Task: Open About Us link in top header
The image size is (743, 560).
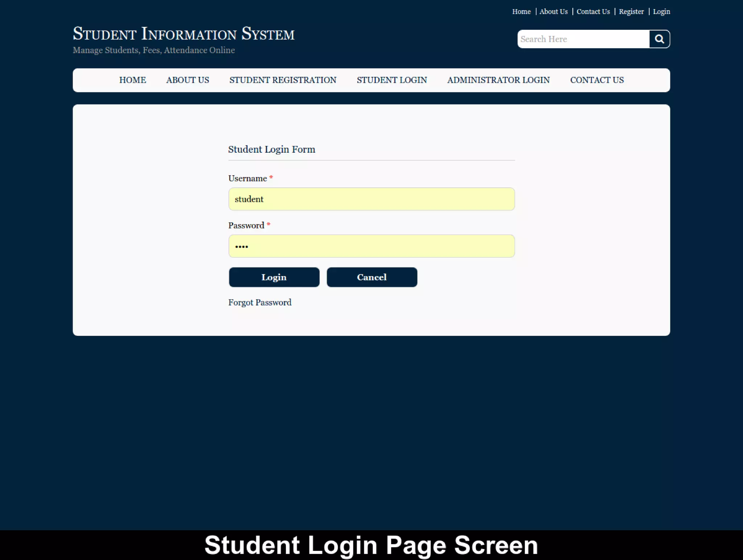Action: tap(553, 12)
